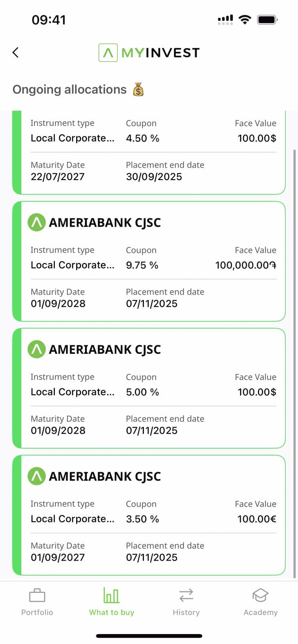Tap the MyInvest logo in header

coord(149,53)
